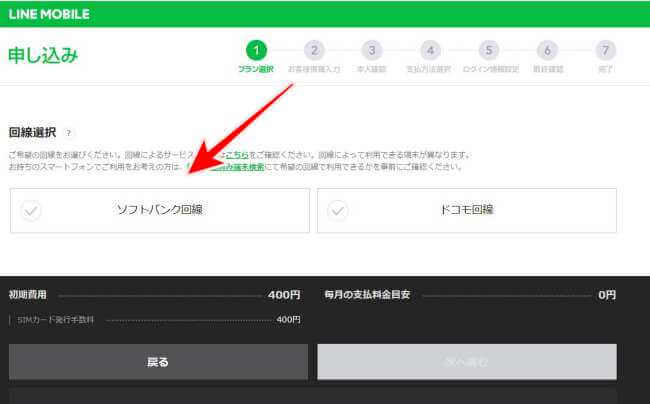The image size is (650, 404).
Task: Click the step 4 circle in progress bar
Action: [430, 51]
